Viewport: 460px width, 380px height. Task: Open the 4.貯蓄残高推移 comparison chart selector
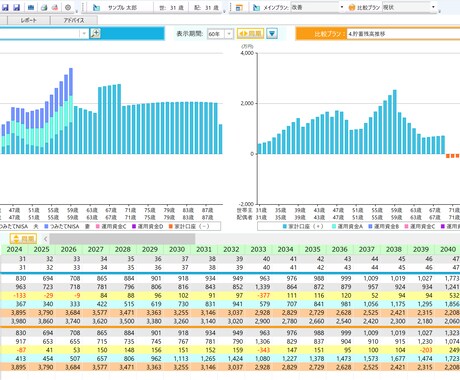point(403,34)
